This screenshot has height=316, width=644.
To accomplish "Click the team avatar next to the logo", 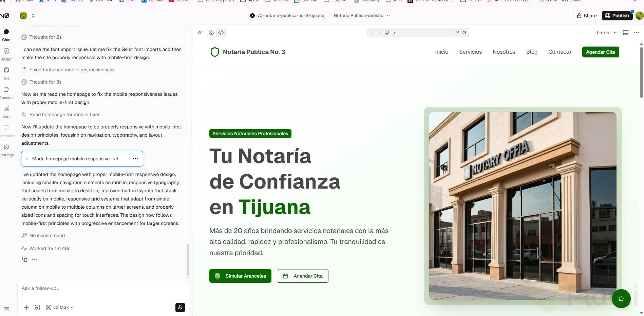I will (23, 16).
